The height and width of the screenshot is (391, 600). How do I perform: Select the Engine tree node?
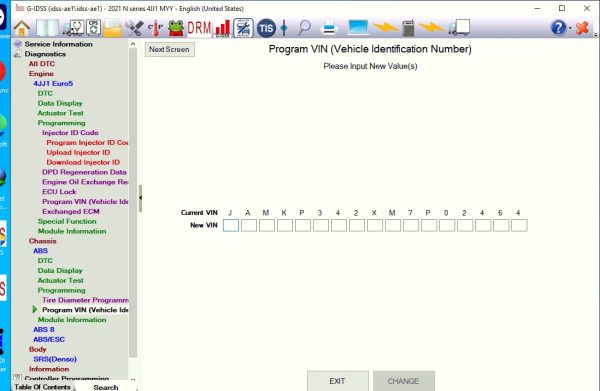click(41, 73)
